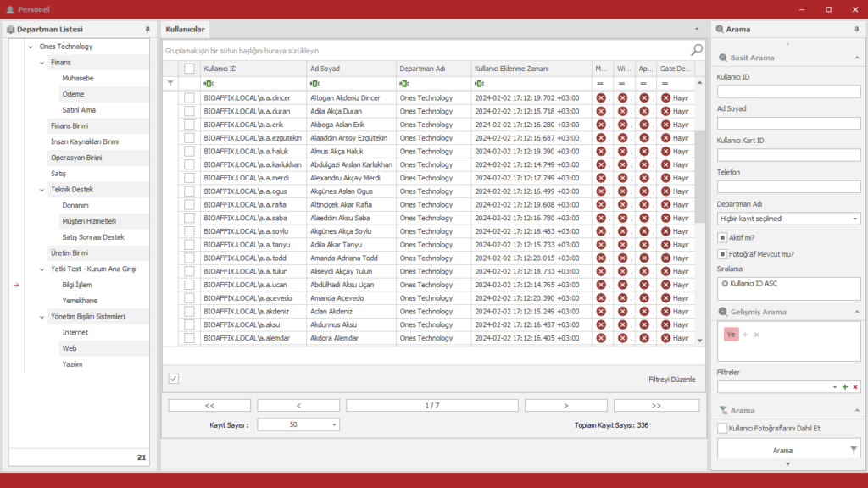Collapse the Yetki Test - Kurum Ana Girişi node
This screenshot has width=868, height=488.
[x=42, y=269]
